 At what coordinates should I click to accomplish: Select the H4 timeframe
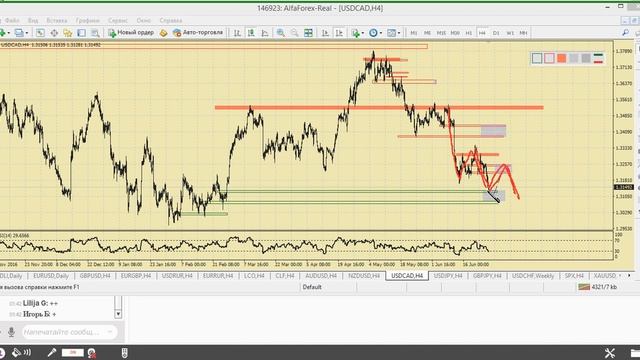coord(482,33)
